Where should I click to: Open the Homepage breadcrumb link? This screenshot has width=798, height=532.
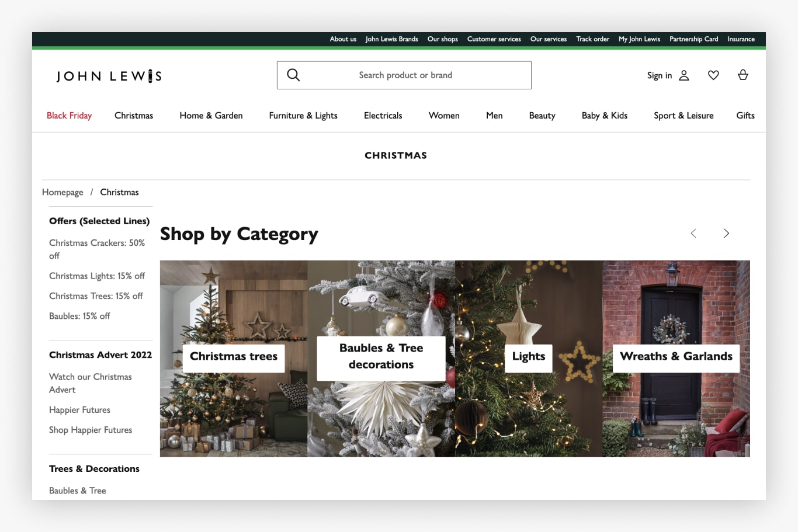pos(63,192)
